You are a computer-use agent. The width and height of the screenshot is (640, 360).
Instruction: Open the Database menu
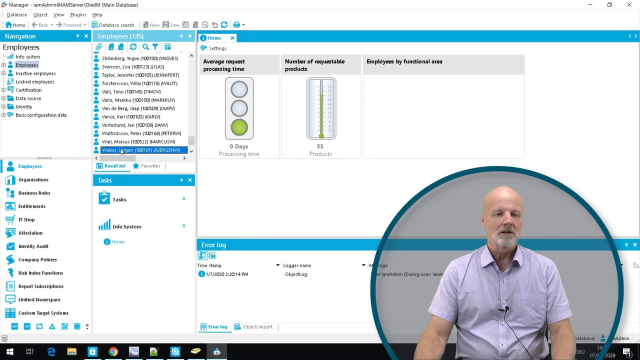click(17, 15)
